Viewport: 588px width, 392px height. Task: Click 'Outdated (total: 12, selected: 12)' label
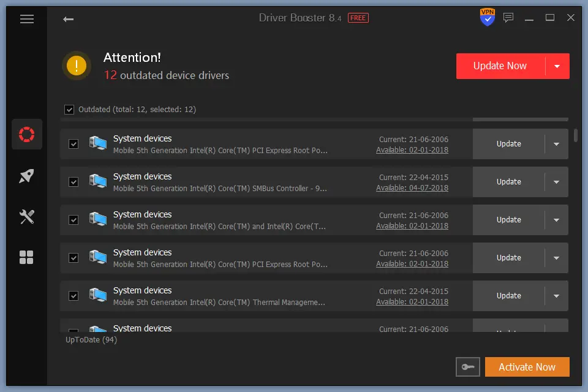tap(137, 110)
